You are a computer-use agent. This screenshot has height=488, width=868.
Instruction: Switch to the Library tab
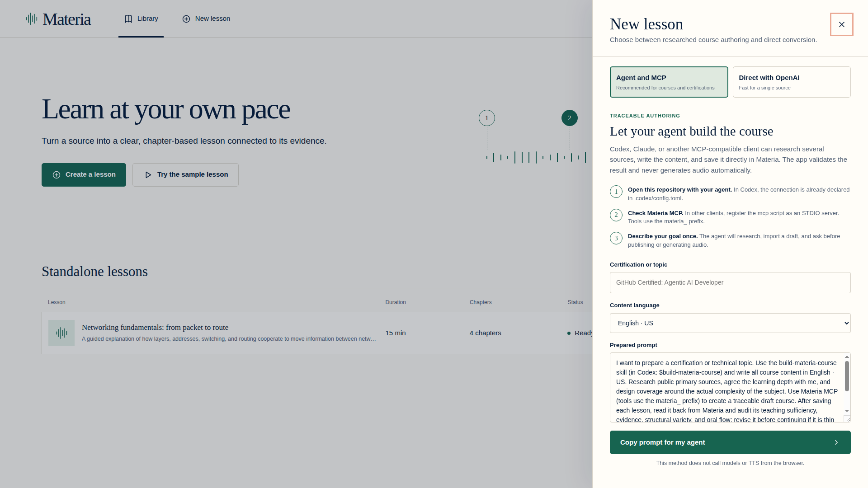point(141,19)
